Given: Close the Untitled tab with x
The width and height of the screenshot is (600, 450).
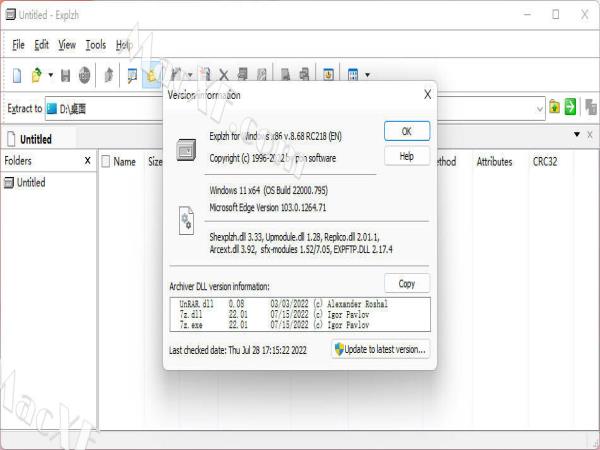Looking at the screenshot, I should (590, 134).
